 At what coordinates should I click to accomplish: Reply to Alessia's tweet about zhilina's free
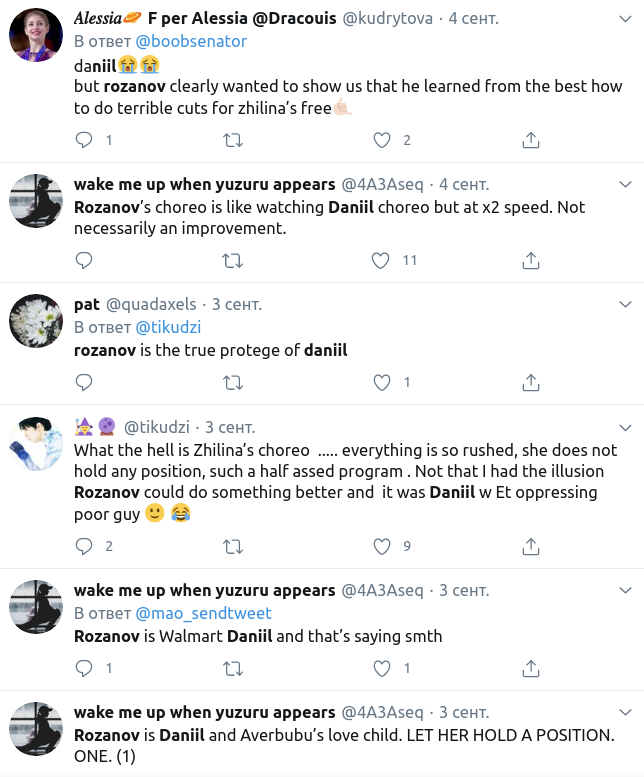tap(84, 140)
